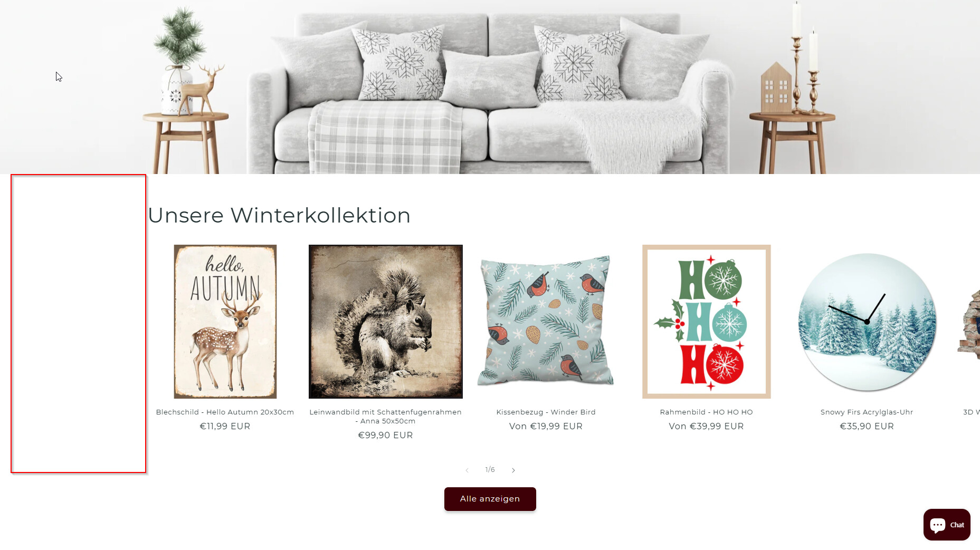
Task: Click the 1/6 slide counter
Action: coord(490,470)
